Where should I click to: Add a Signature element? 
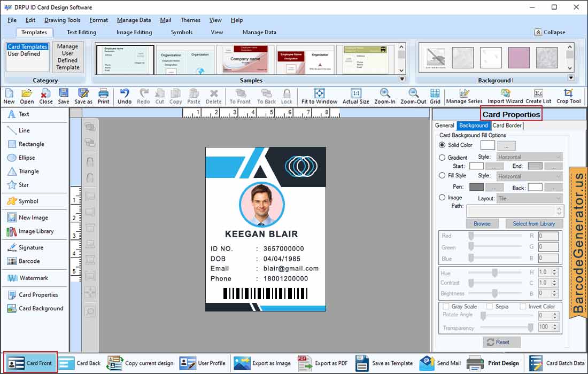click(25, 247)
